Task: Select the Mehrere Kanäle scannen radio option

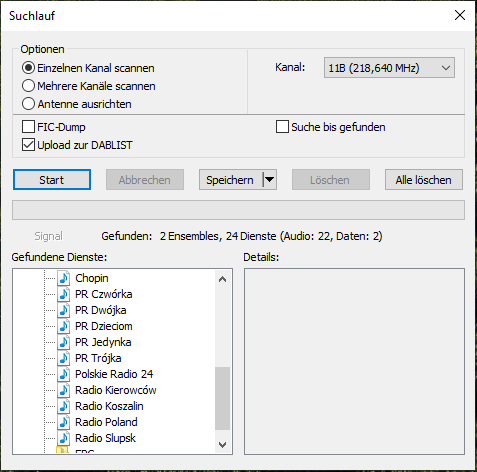Action: coord(28,86)
